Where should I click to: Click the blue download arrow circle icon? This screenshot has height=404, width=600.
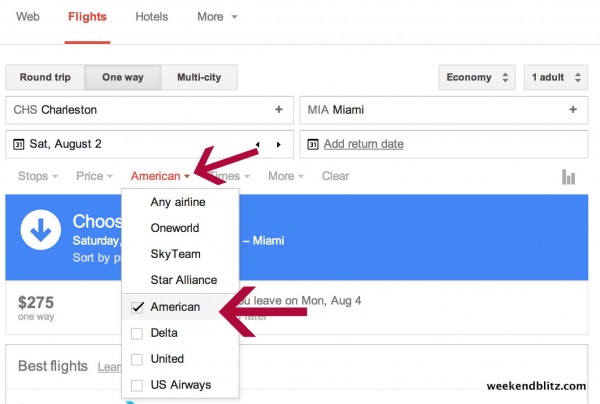pos(41,230)
